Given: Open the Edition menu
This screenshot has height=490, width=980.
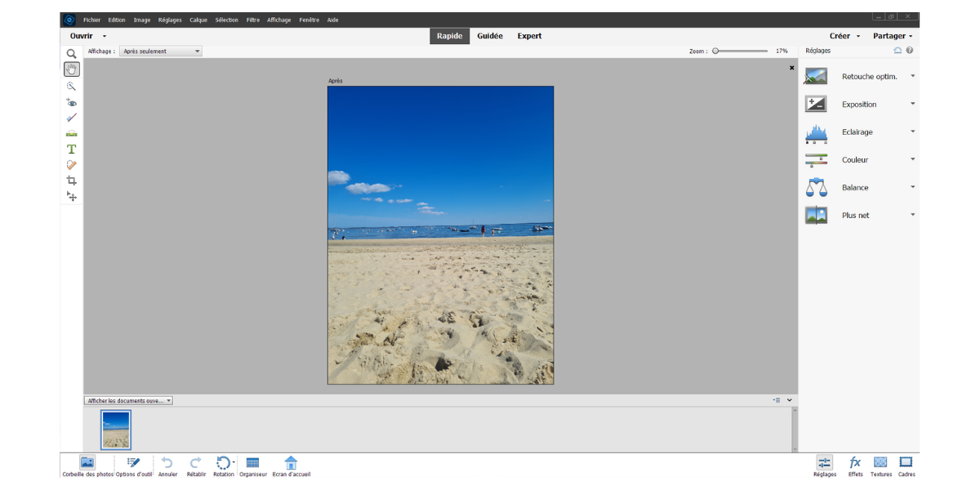Looking at the screenshot, I should pos(117,20).
